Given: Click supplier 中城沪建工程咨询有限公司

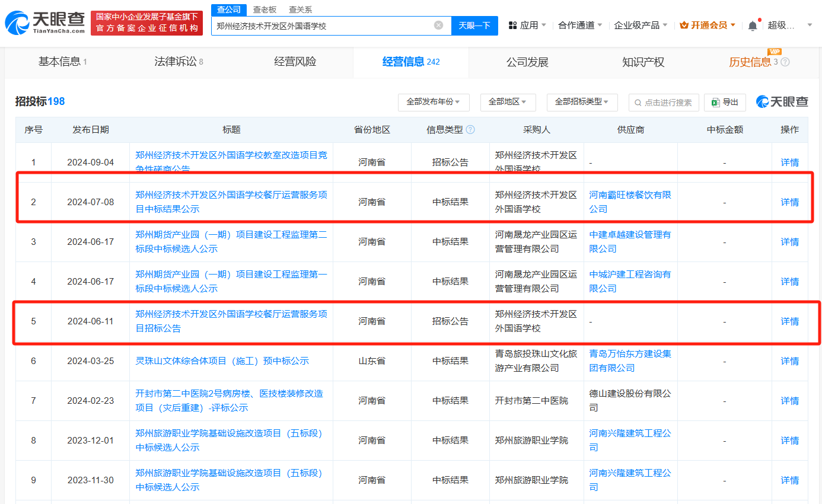Looking at the screenshot, I should [x=630, y=281].
